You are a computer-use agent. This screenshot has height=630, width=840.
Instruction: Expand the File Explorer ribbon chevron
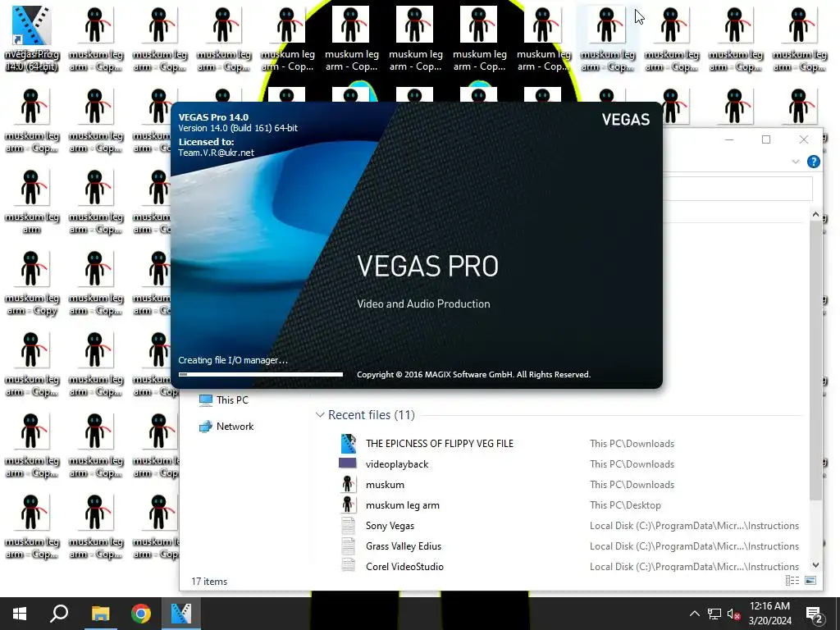coord(796,162)
